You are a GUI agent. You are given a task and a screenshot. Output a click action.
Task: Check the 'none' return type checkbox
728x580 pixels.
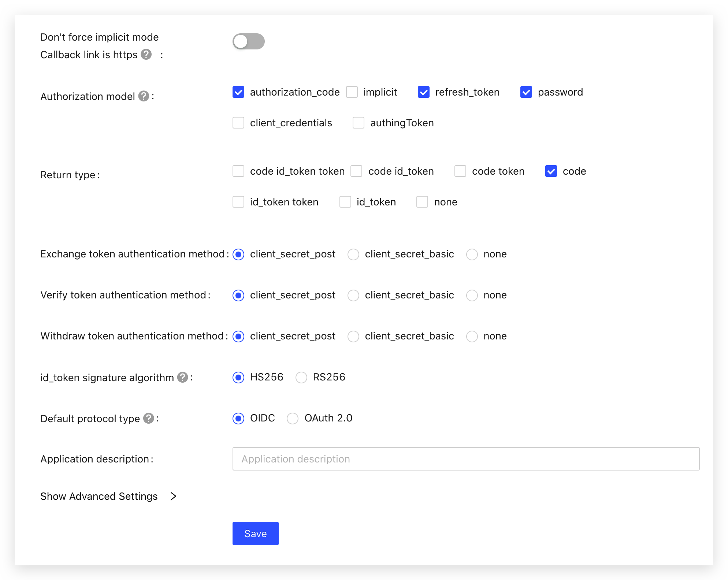pyautogui.click(x=422, y=202)
